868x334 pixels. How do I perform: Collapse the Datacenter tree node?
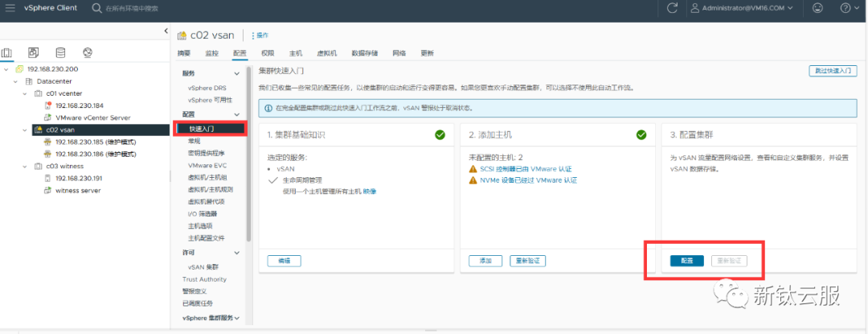[x=15, y=81]
